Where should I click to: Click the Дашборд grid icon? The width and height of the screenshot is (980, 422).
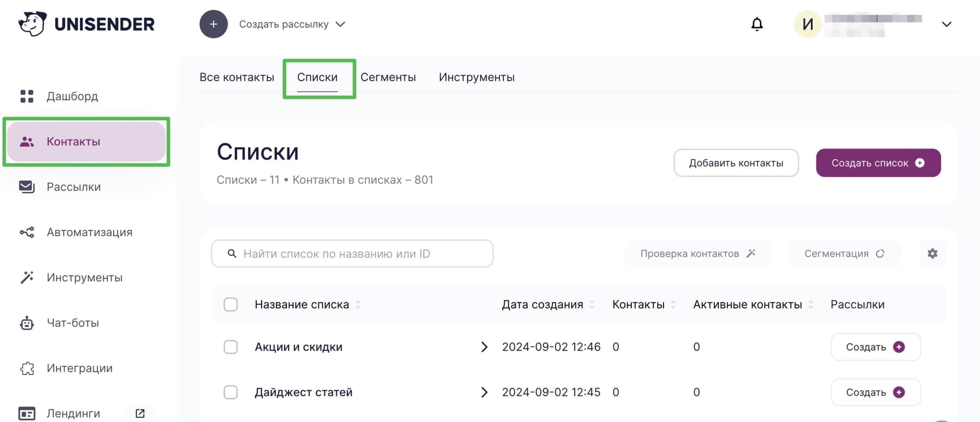tap(27, 96)
